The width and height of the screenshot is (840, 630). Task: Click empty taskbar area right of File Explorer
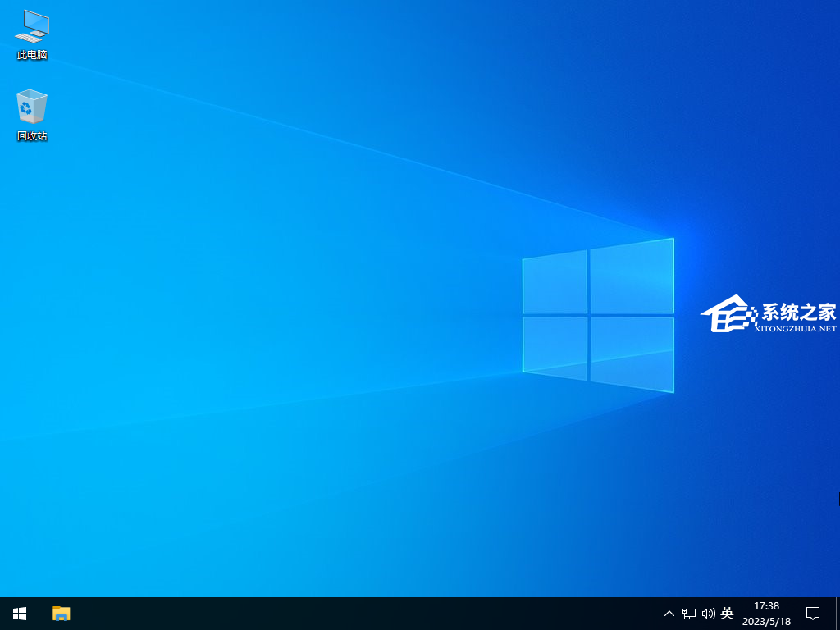coord(328,613)
